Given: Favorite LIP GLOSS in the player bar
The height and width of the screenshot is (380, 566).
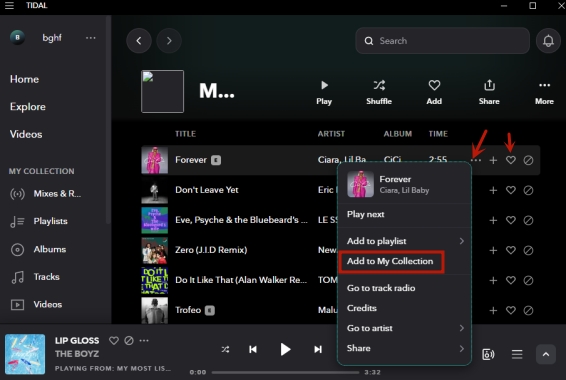Looking at the screenshot, I should click(114, 340).
